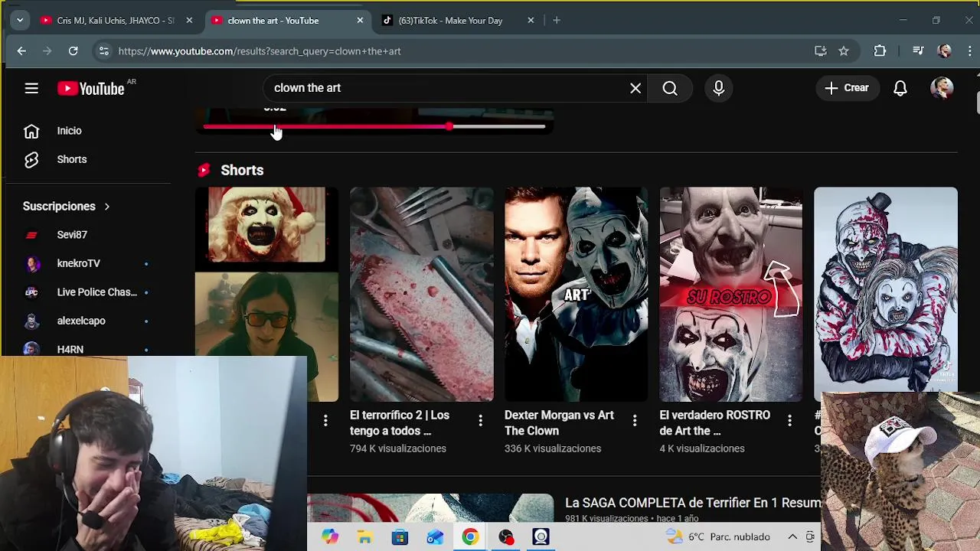Close the TikTok tab
The width and height of the screenshot is (980, 551).
[x=531, y=21]
